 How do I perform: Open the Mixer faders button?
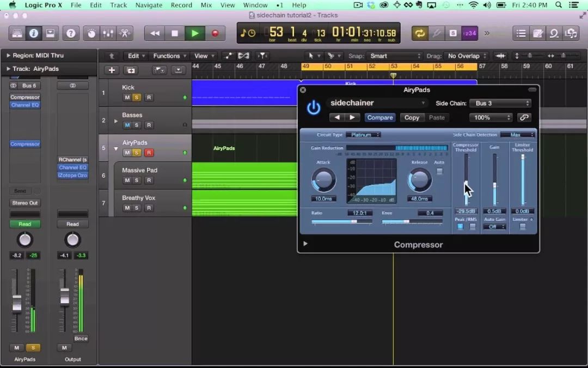point(108,33)
